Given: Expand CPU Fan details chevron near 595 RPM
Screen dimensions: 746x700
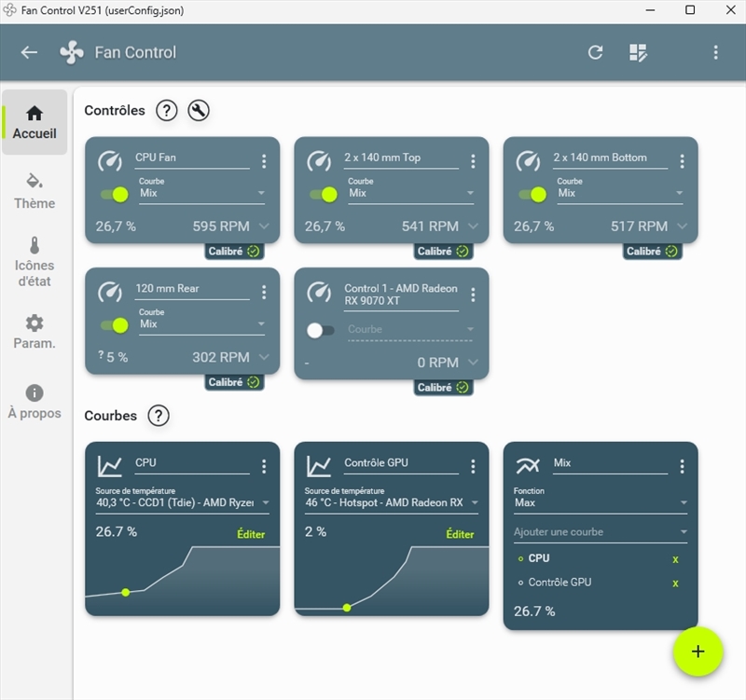Looking at the screenshot, I should tap(264, 226).
